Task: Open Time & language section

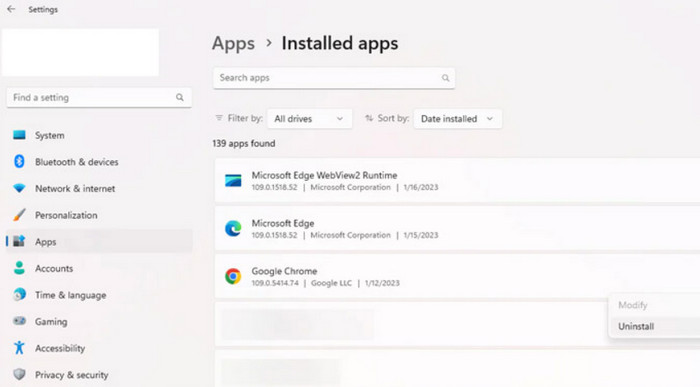Action: tap(99, 295)
